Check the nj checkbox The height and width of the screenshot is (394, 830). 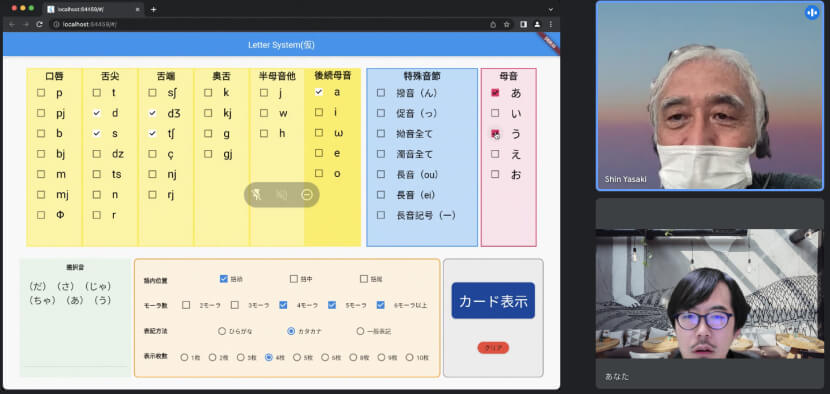tap(152, 174)
